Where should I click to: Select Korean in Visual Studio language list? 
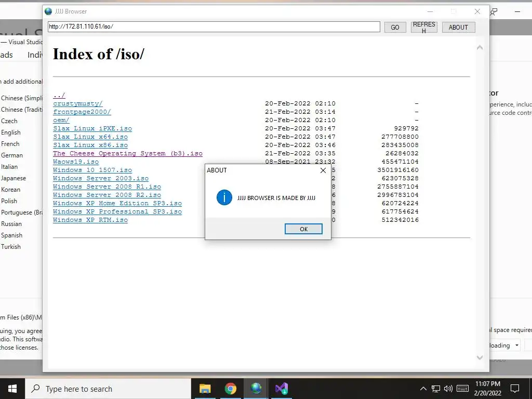click(x=10, y=190)
